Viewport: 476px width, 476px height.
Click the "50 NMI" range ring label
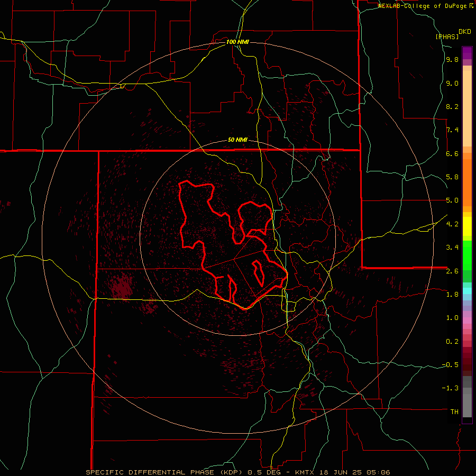pyautogui.click(x=237, y=140)
